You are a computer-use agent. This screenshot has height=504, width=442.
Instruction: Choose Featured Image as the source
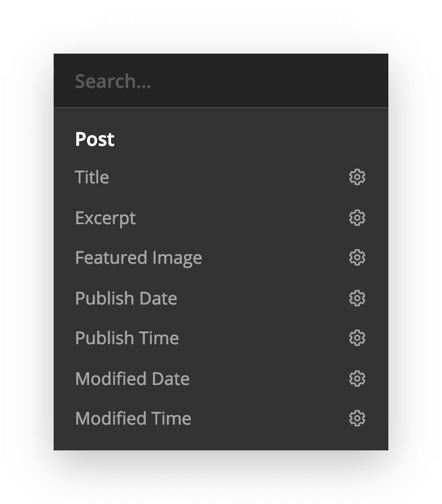[x=138, y=257]
